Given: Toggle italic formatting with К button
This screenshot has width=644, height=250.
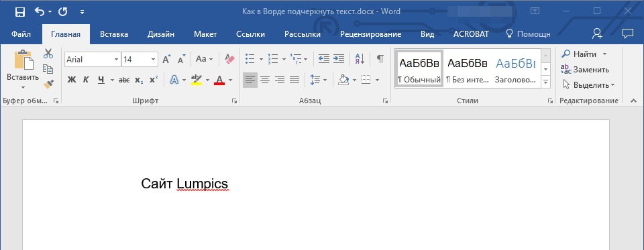Looking at the screenshot, I should (86, 80).
